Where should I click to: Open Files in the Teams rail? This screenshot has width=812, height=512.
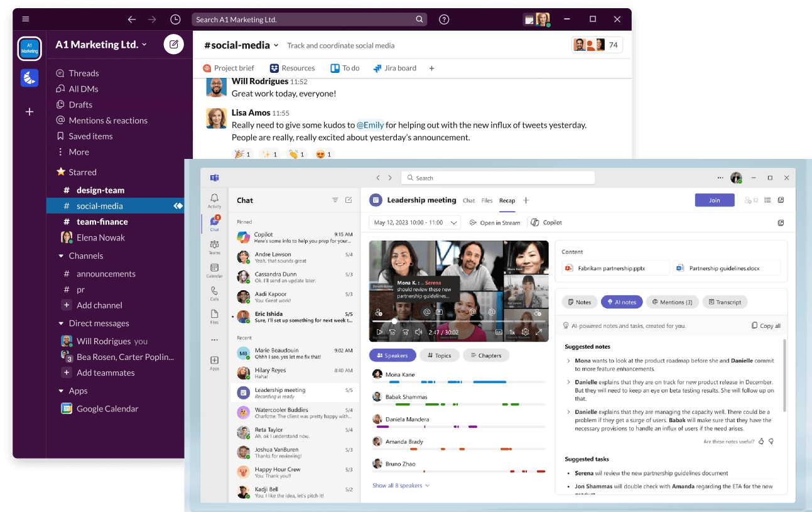(x=215, y=316)
